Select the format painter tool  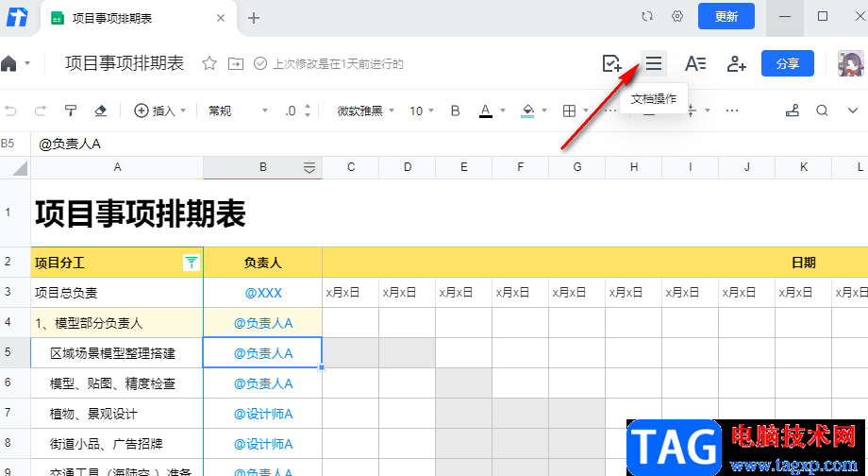point(71,110)
